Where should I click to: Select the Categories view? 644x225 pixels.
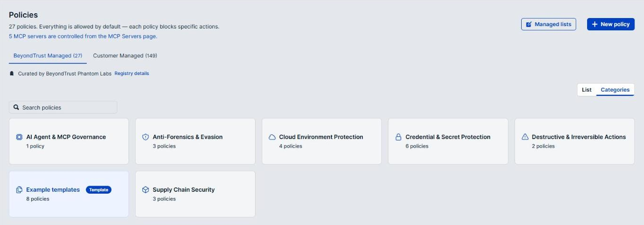[615, 90]
